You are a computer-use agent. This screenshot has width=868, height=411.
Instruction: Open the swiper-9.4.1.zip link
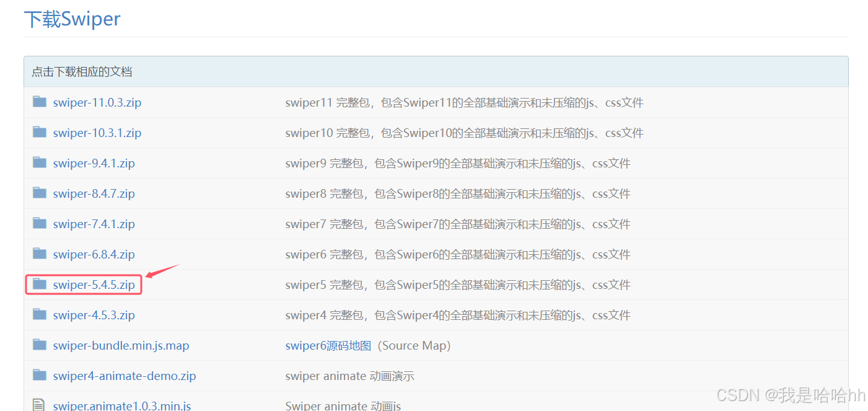[94, 164]
